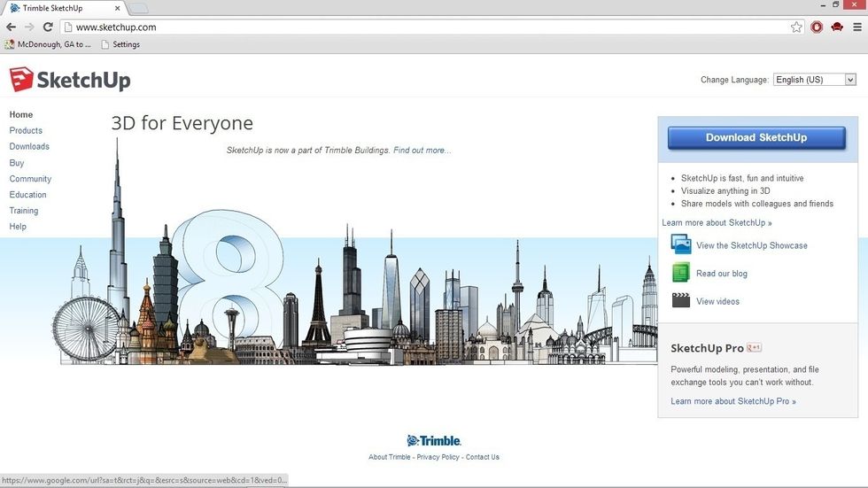
Task: Click View the SketchUp Showcase link
Action: [752, 245]
